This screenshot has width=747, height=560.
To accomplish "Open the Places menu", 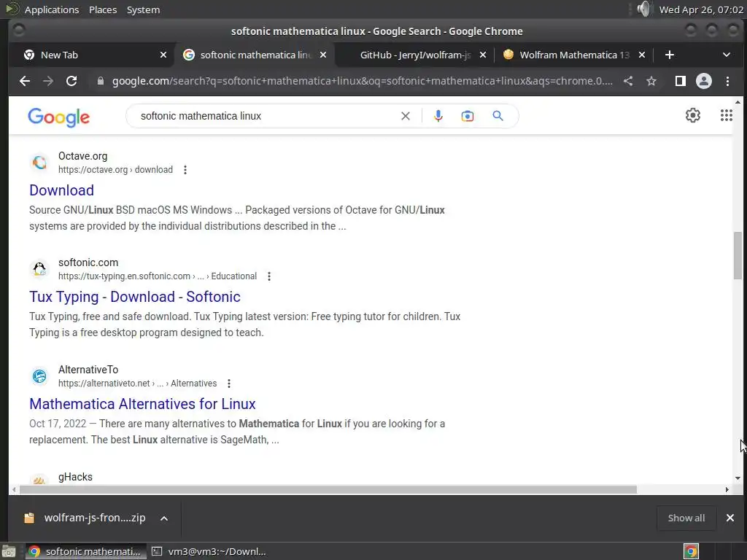I will [x=103, y=9].
